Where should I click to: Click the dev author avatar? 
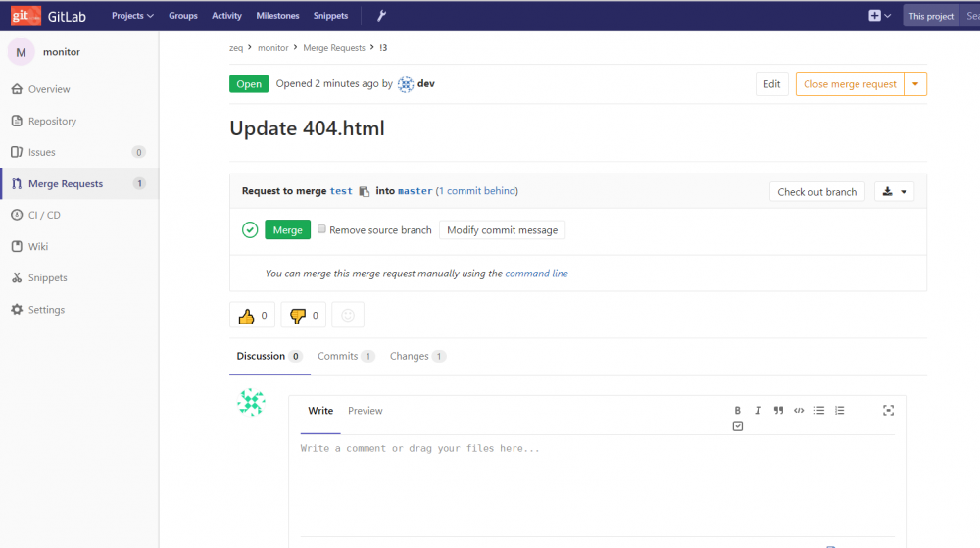click(x=406, y=83)
